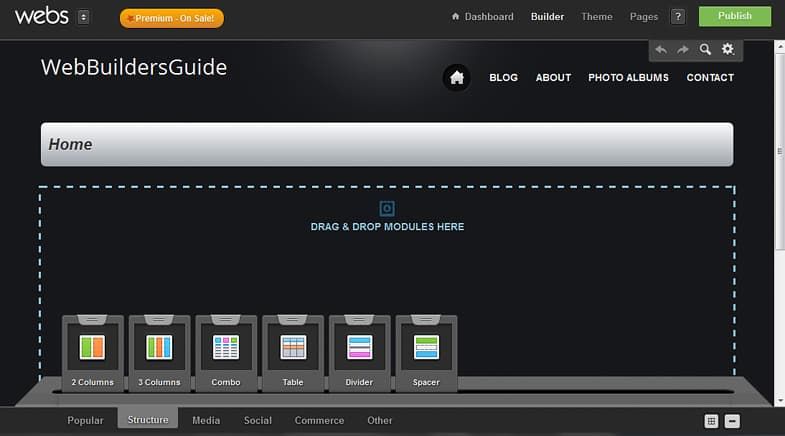Open the BLOG navigation link
The height and width of the screenshot is (436, 785).
(504, 78)
